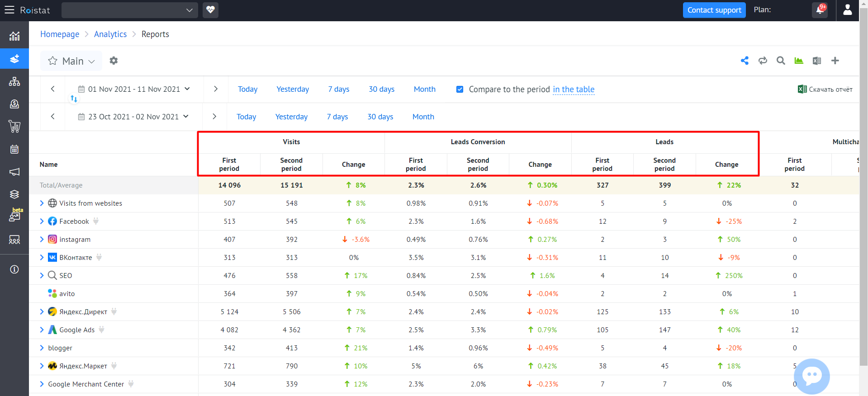
Task: Select 30 days for the first period
Action: pyautogui.click(x=382, y=89)
